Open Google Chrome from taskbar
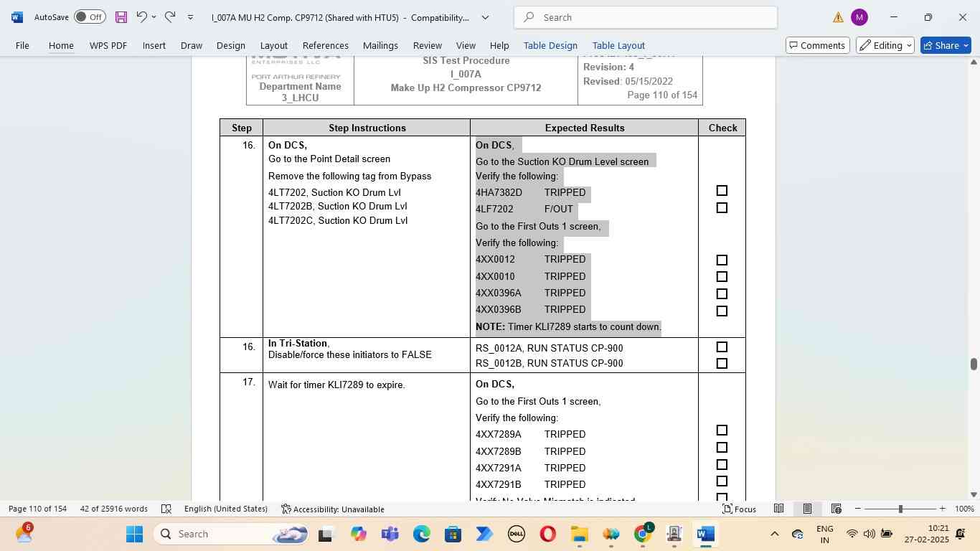Image resolution: width=980 pixels, height=551 pixels. 643,534
